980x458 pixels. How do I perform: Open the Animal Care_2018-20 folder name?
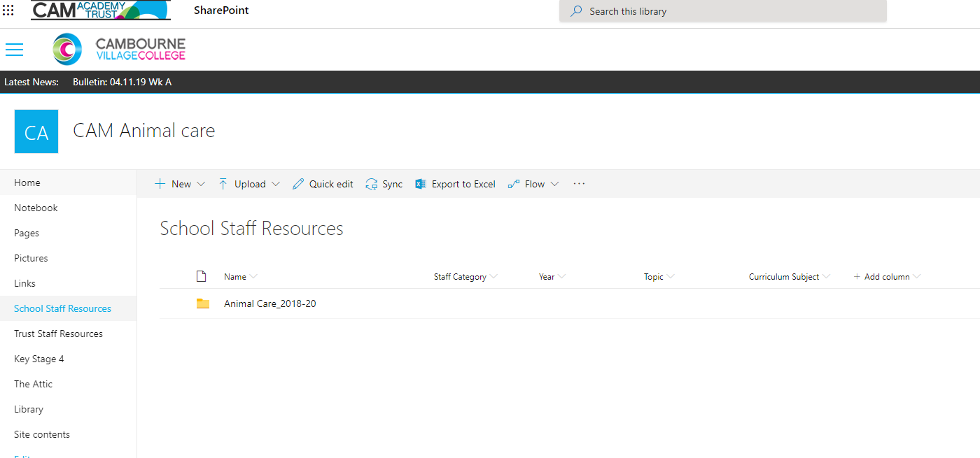pos(270,303)
